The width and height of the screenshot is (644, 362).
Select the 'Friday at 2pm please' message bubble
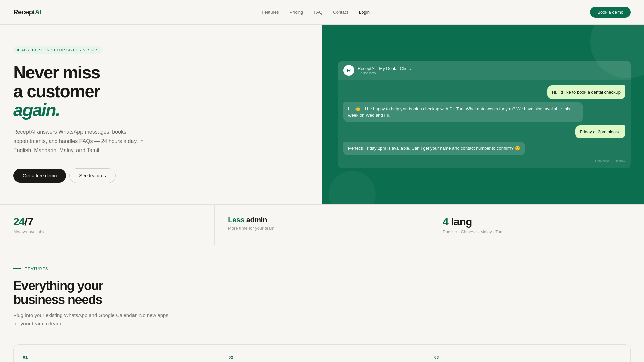pos(600,132)
